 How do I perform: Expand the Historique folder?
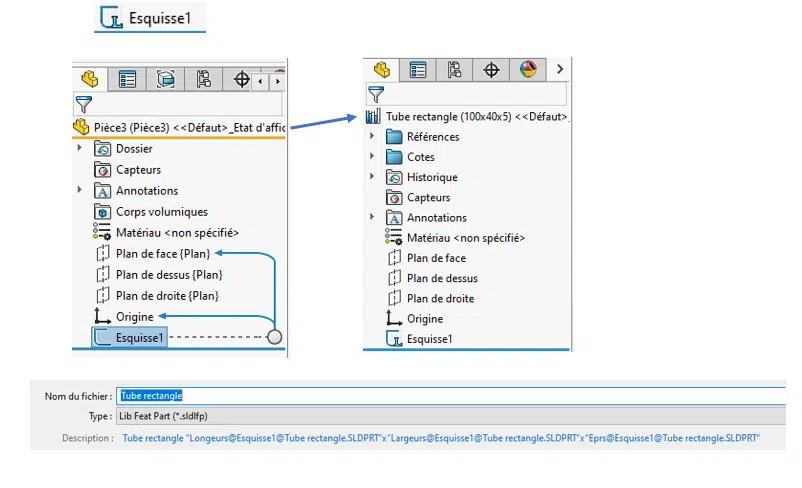[372, 177]
